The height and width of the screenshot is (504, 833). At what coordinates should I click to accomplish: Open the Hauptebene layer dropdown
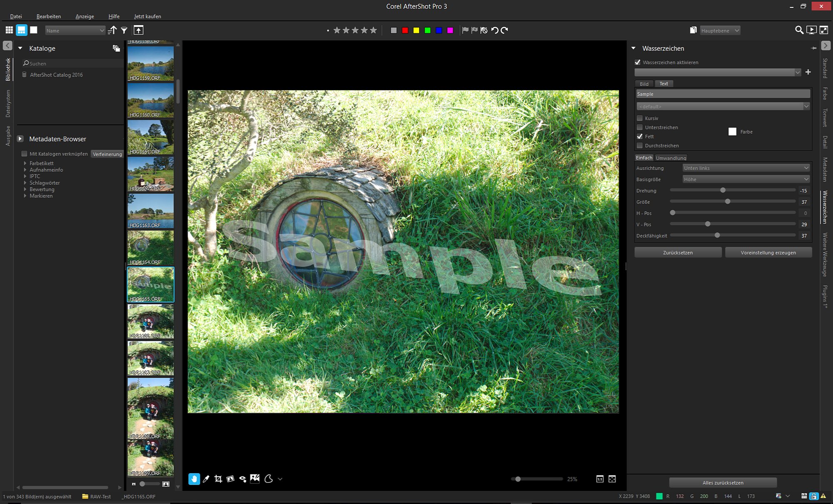pos(720,30)
